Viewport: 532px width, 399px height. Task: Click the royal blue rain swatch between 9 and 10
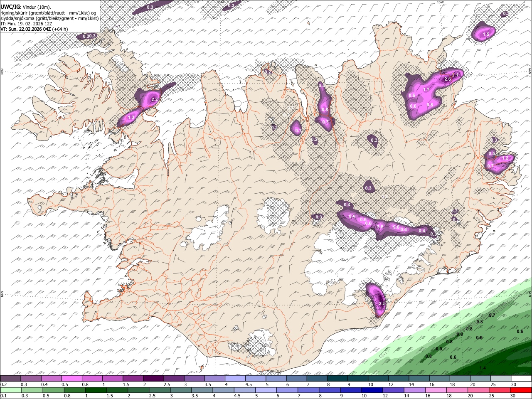[351, 390]
